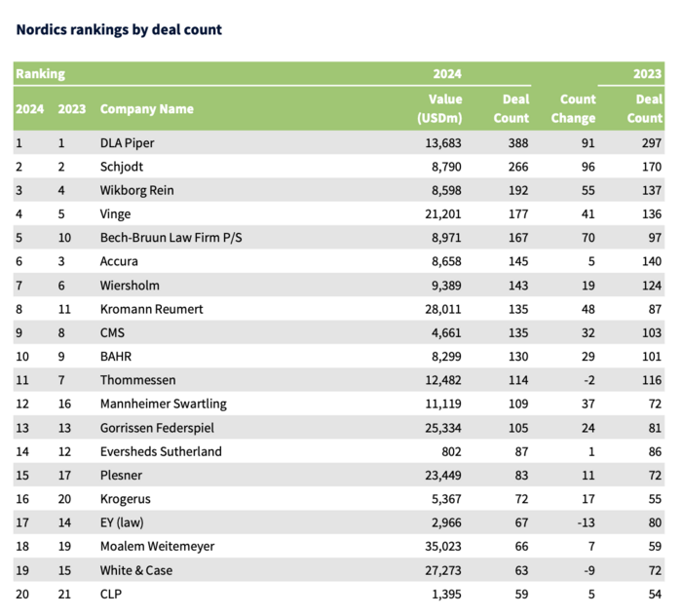Select the 'White & Case' company name
This screenshot has width=682, height=616.
pyautogui.click(x=136, y=570)
